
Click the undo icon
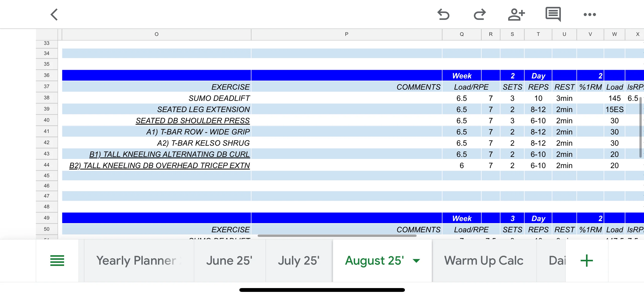443,15
